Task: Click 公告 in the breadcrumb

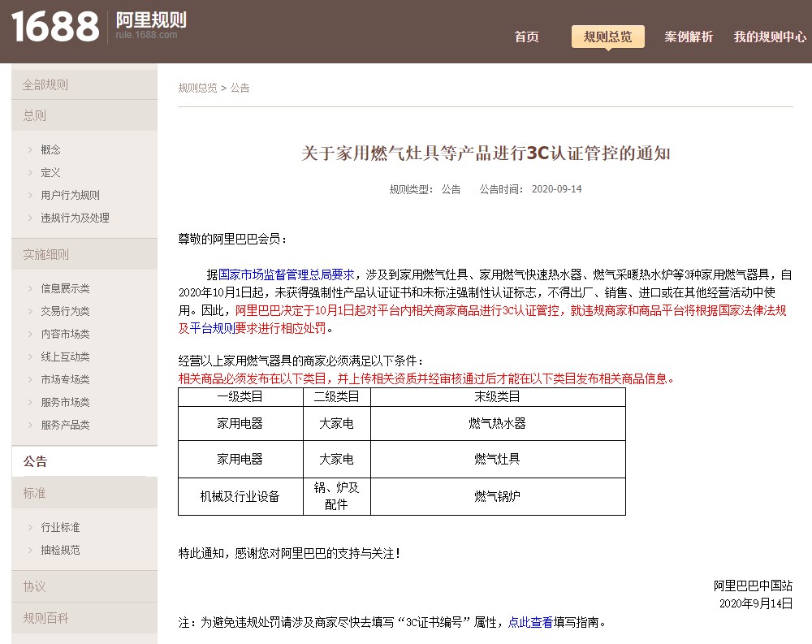Action: [240, 88]
